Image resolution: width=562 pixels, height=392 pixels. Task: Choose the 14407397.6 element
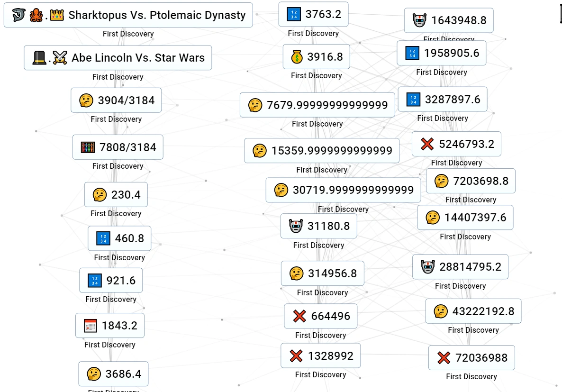pyautogui.click(x=465, y=218)
